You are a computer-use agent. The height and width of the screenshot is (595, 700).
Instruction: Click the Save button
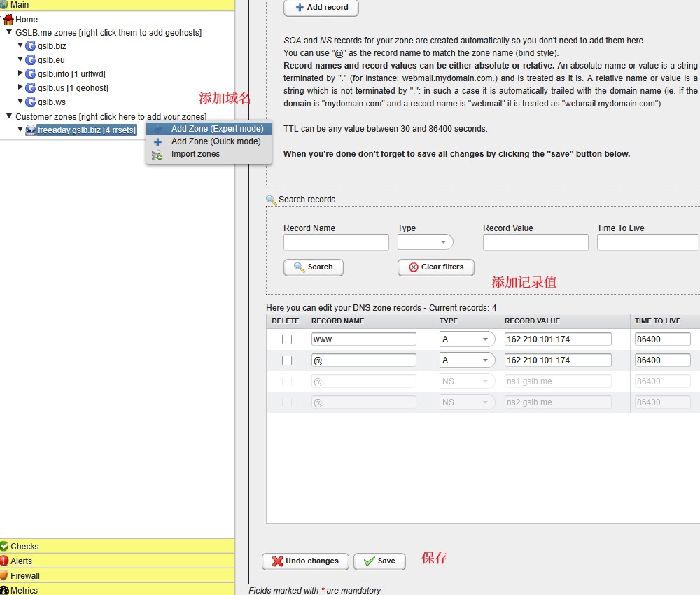379,561
